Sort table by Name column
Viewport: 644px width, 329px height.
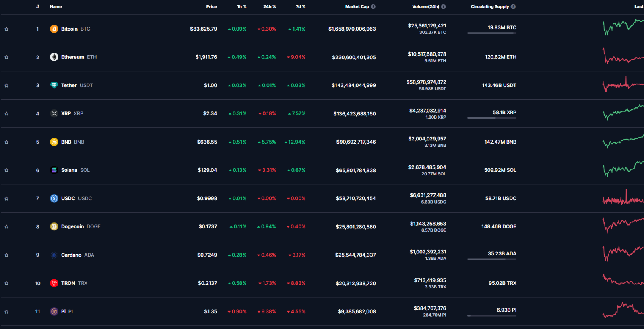tap(56, 7)
